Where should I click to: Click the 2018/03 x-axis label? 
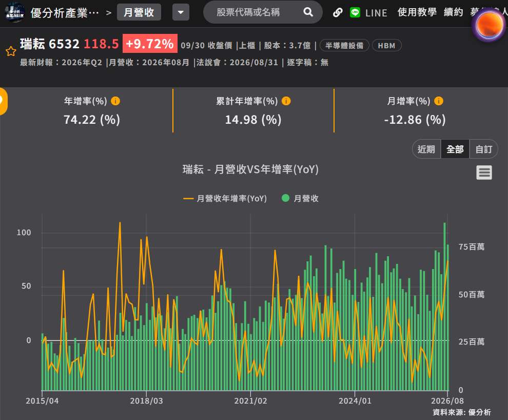(146, 401)
